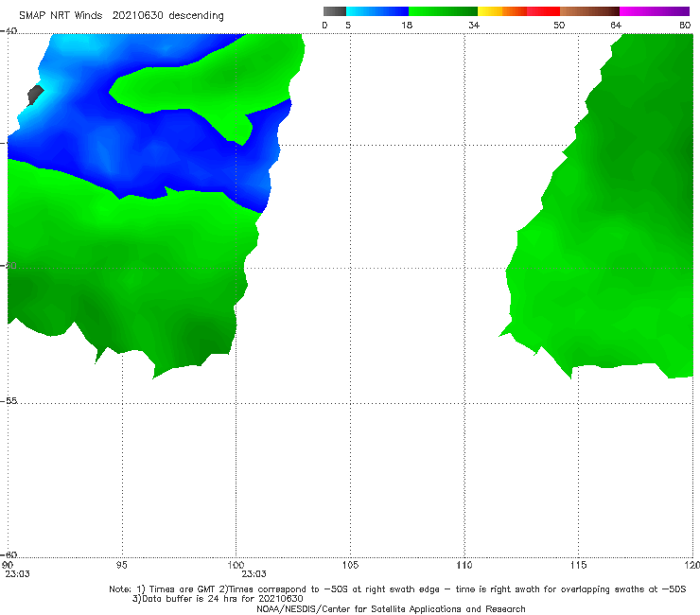Click the dark gray low-wind patch in the map

click(35, 95)
